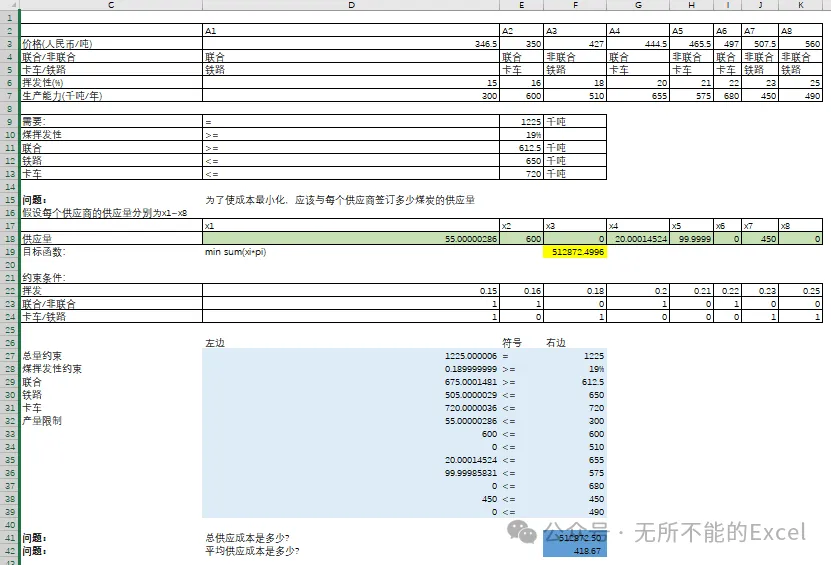This screenshot has width=831, height=565.
Task: Click cell containing price 346.5
Action: [x=351, y=43]
